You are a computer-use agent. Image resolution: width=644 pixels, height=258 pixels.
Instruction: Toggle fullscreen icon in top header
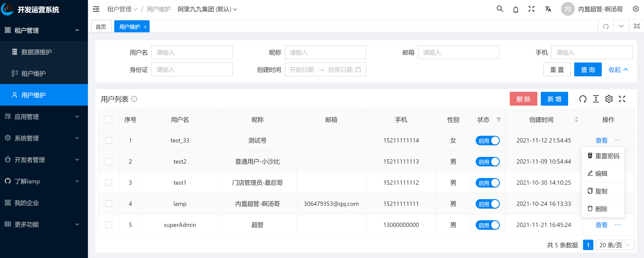[531, 9]
